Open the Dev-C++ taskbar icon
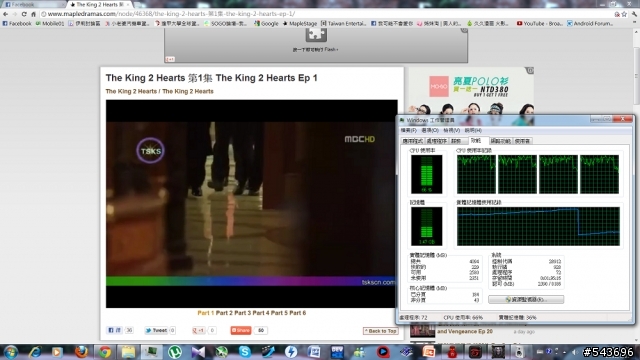The height and width of the screenshot is (360, 640). (x=338, y=352)
